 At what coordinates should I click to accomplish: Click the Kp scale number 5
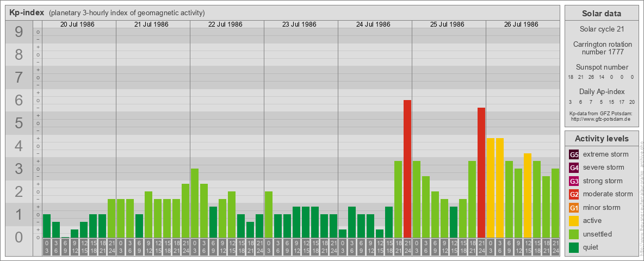[19, 123]
